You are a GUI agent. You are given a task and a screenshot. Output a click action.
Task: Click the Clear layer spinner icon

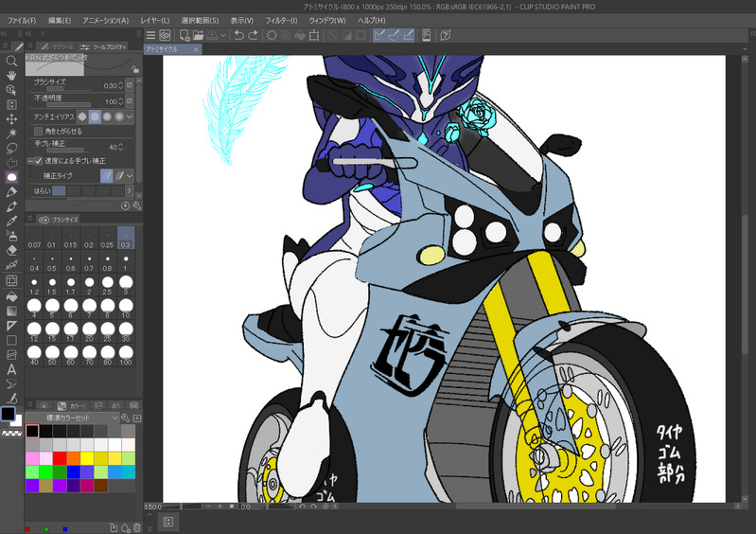pos(272,35)
